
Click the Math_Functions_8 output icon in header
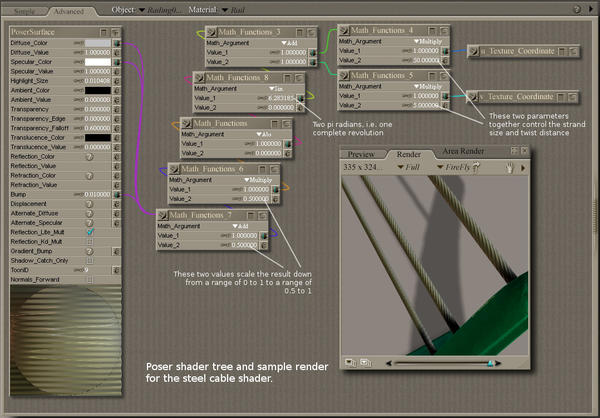click(x=199, y=78)
